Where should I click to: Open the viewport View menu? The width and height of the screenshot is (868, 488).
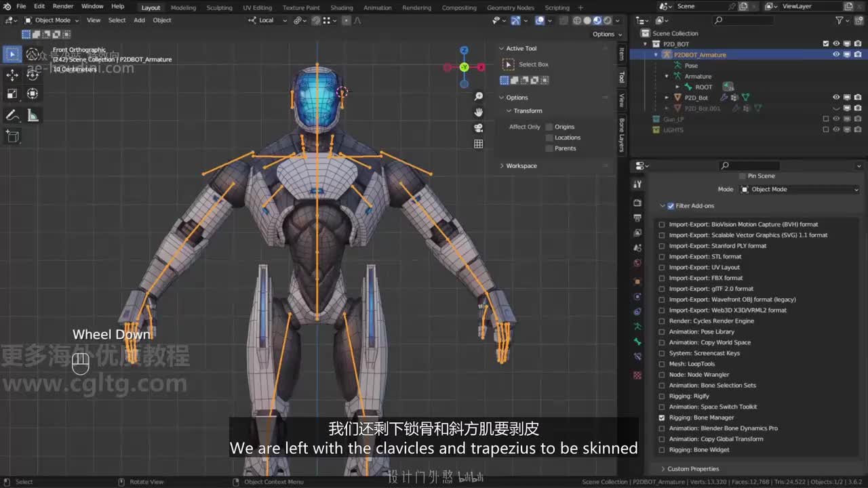94,20
